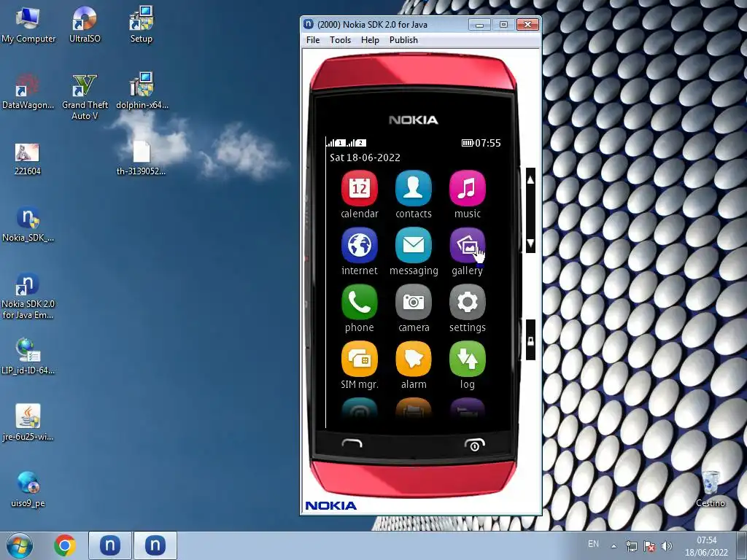Image resolution: width=747 pixels, height=560 pixels.
Task: Open Google Chrome from the taskbar
Action: tap(65, 545)
